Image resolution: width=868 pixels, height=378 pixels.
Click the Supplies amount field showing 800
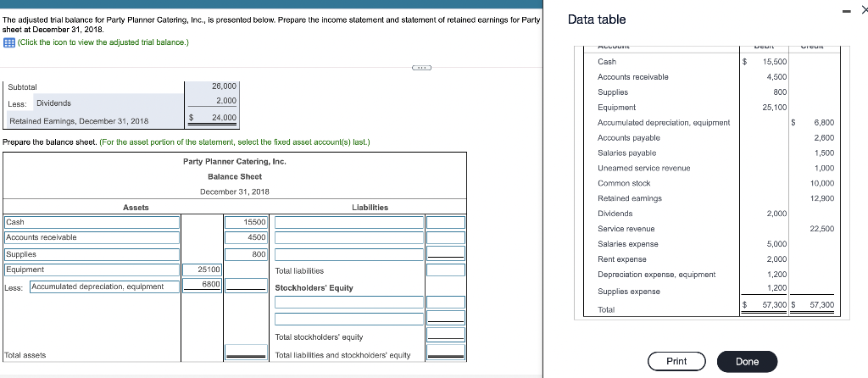pyautogui.click(x=247, y=254)
